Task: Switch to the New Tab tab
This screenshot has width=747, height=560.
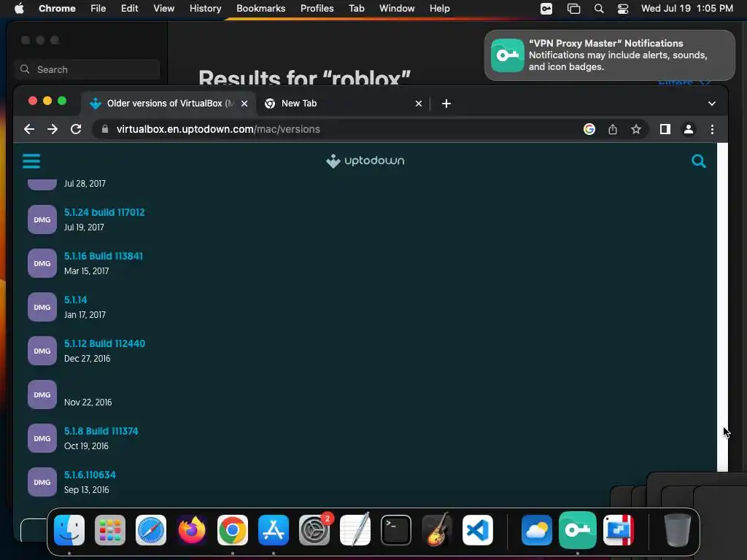Action: [343, 104]
